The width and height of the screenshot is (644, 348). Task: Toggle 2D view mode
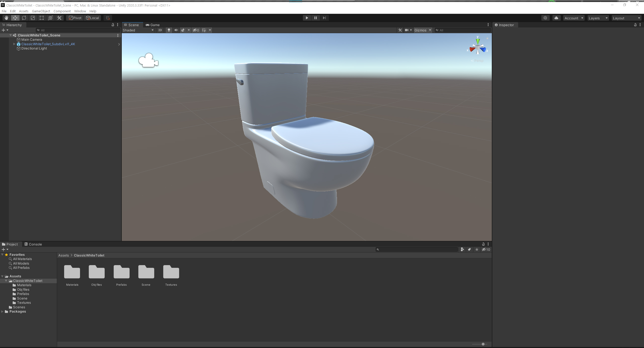click(x=160, y=30)
